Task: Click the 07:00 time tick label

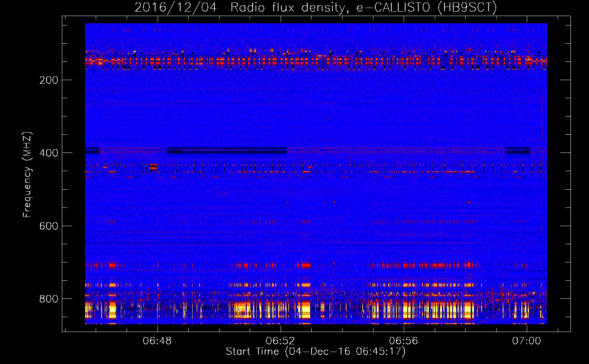Action: coord(526,341)
